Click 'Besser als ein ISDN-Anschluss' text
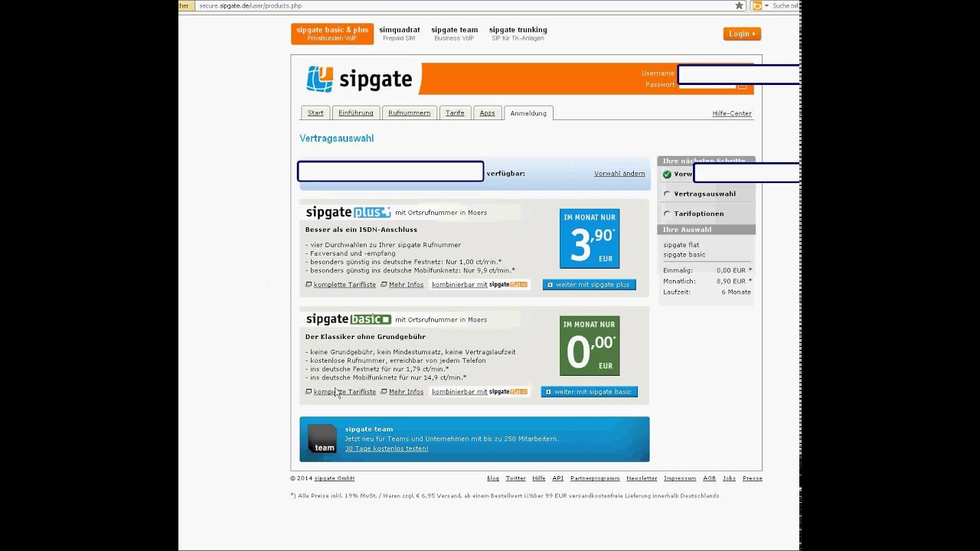980x551 pixels. click(x=361, y=230)
